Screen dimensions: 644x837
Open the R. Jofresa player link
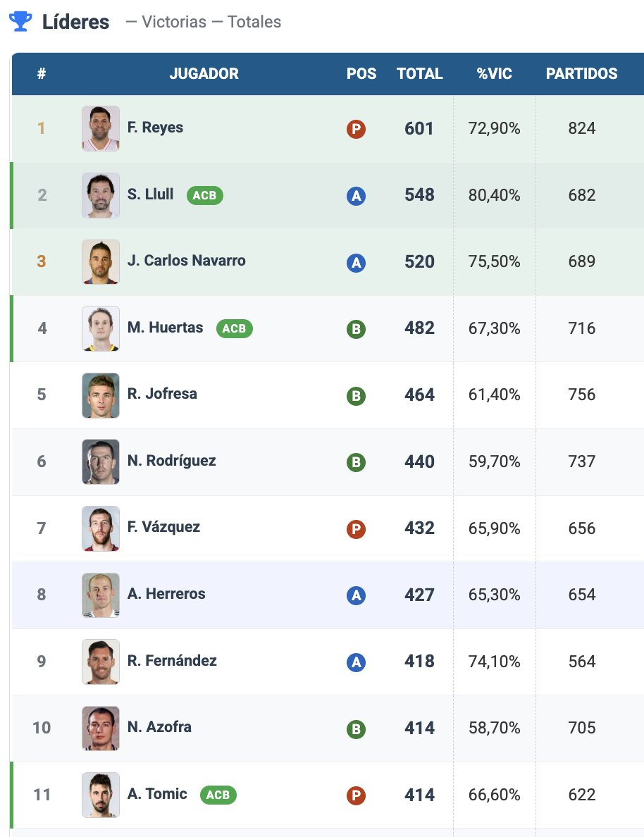tap(162, 394)
